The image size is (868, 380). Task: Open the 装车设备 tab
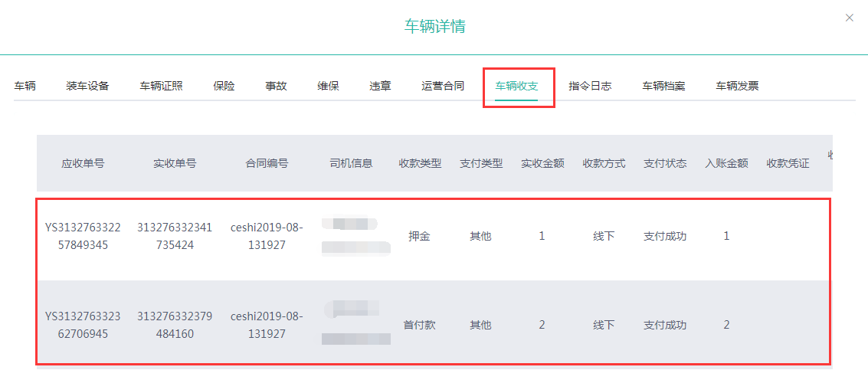pos(87,86)
